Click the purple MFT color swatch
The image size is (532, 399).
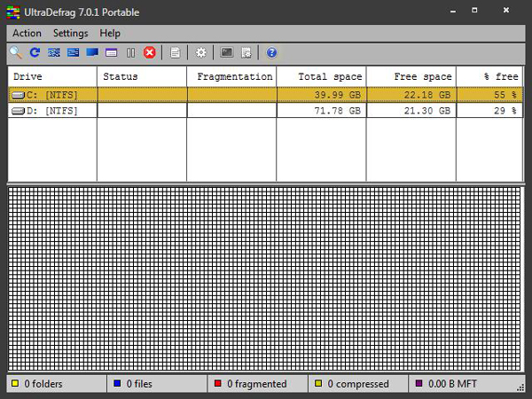point(419,383)
